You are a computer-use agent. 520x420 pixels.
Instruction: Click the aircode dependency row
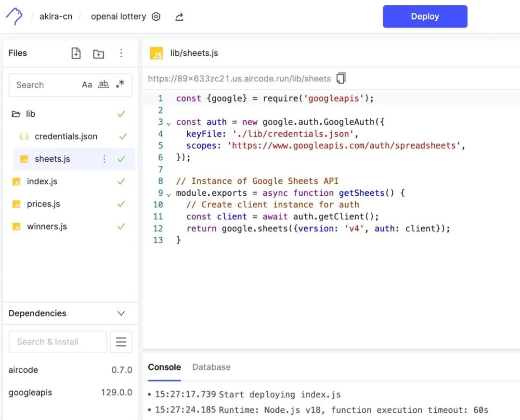(x=70, y=369)
